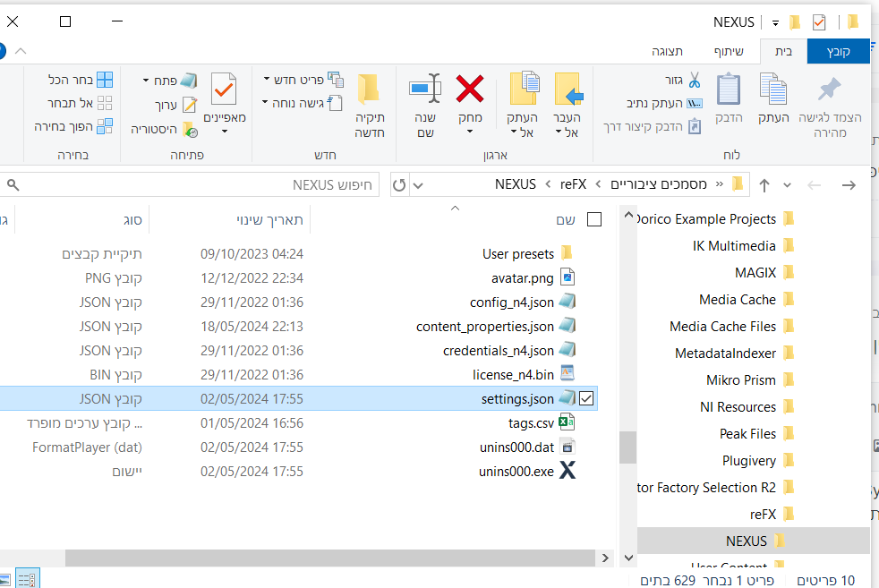Screen dimensions: 879x588
Task: Sort by the Name (שם) column
Action: coord(566,220)
